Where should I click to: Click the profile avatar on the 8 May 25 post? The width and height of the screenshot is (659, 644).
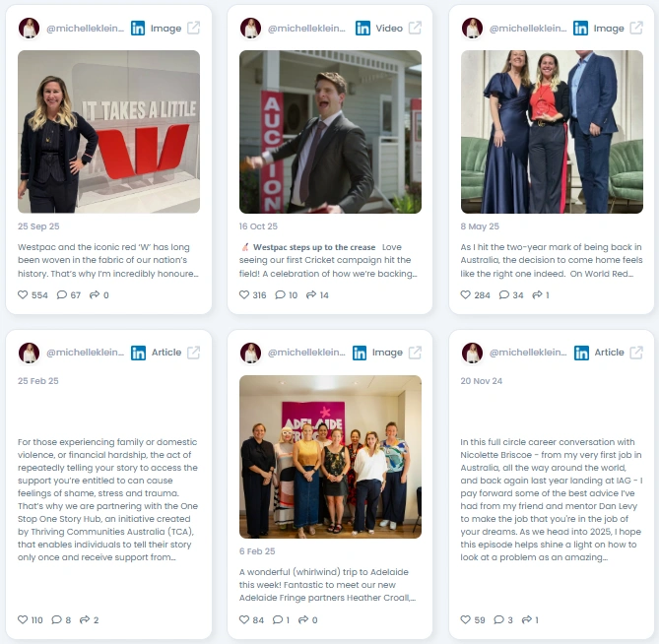tap(472, 29)
